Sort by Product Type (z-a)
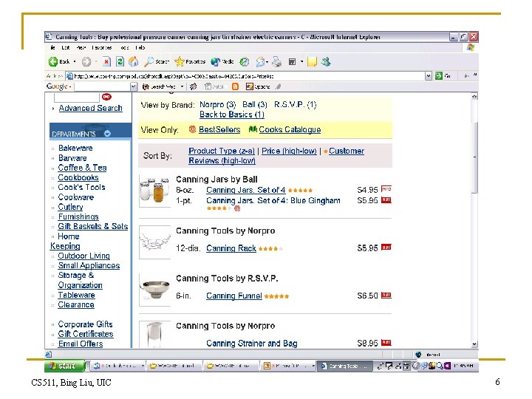 pos(222,151)
